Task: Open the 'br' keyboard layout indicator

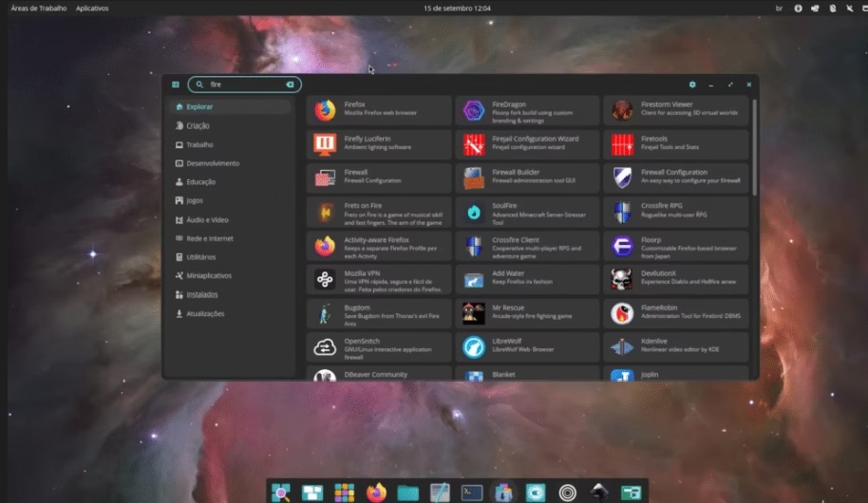Action: point(779,9)
